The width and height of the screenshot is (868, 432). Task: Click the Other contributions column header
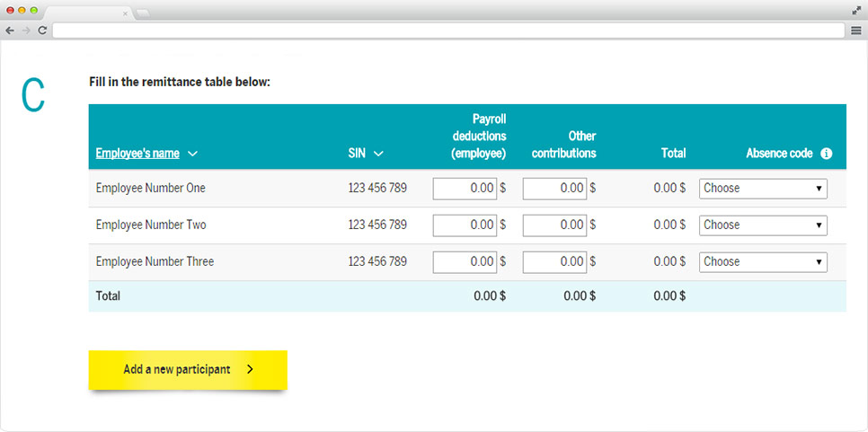tap(564, 145)
